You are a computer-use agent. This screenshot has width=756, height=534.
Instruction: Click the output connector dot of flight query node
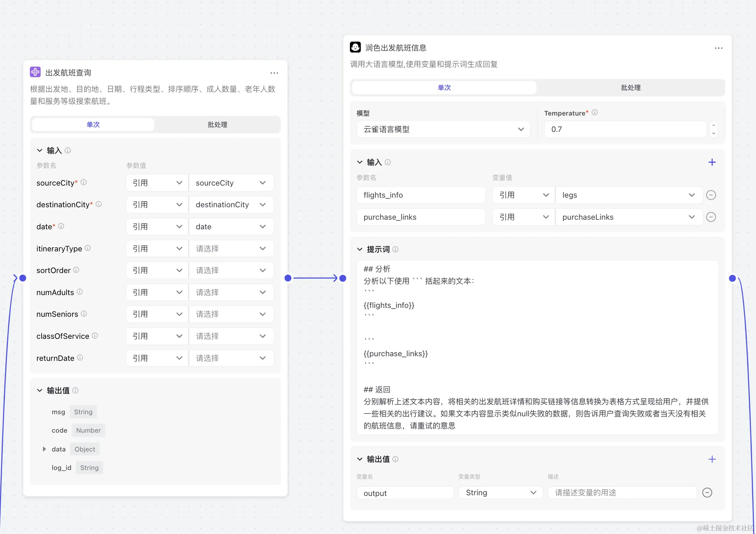click(x=288, y=278)
